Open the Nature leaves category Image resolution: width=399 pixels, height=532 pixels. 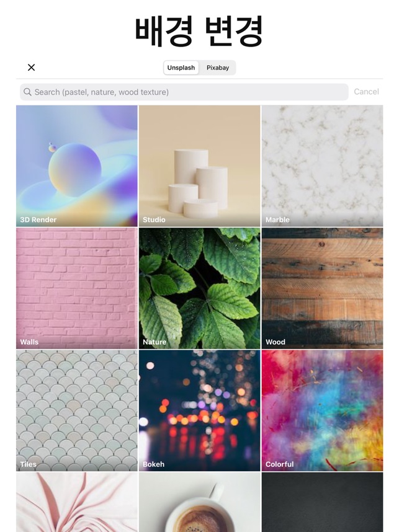[199, 288]
